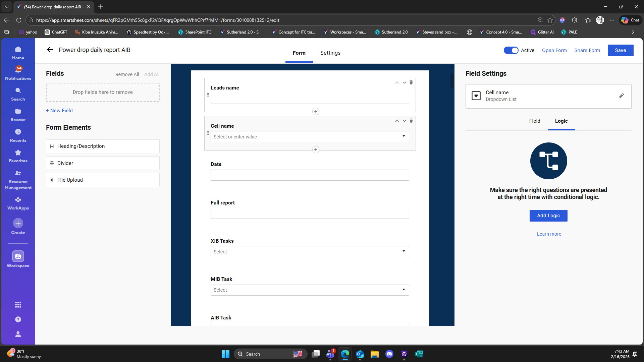Move Cell name field up with chevron
The image size is (644, 362).
click(x=397, y=121)
